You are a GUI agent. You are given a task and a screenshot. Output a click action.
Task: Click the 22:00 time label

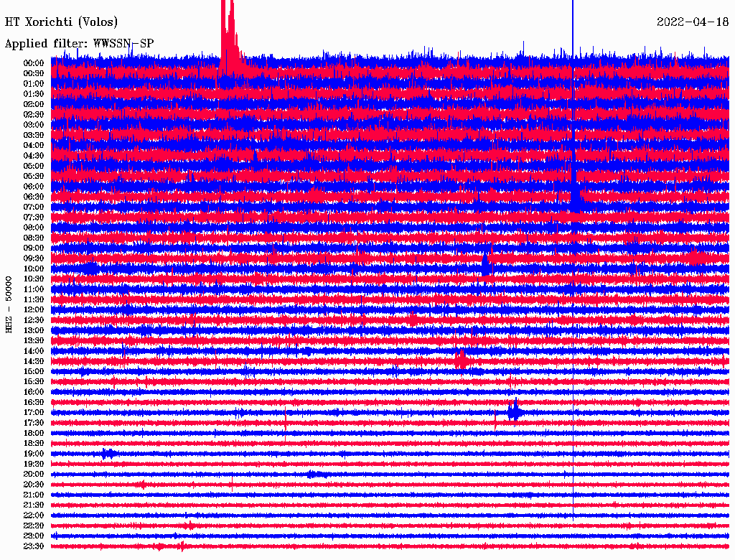(x=34, y=515)
